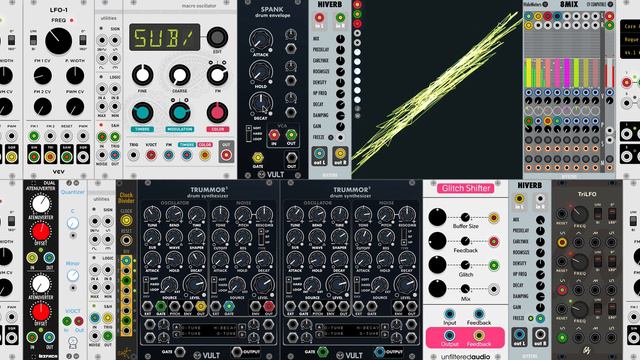This screenshot has width=640, height=360.
Task: Toggle the top UNI/BI switch on TriLFO
Action: click(598, 213)
